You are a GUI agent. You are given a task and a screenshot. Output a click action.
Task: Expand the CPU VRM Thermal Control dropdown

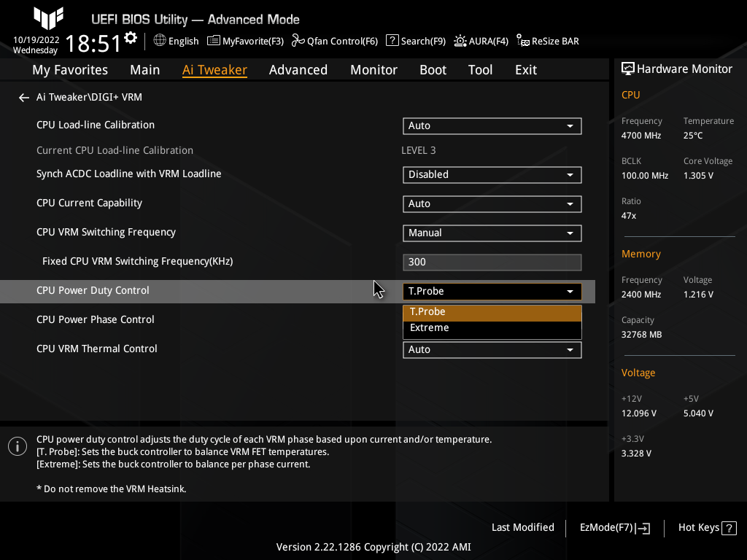pyautogui.click(x=492, y=349)
